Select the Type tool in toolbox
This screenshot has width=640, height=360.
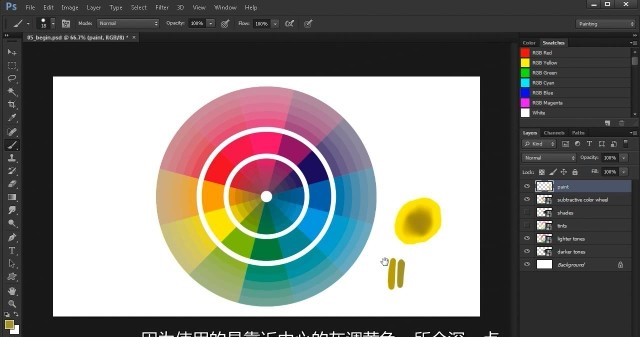pos(12,251)
